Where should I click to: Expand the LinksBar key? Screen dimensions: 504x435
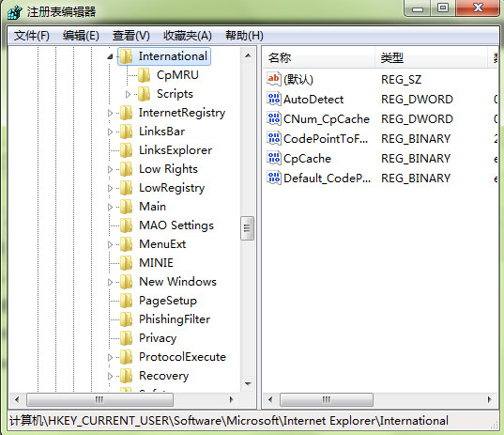pyautogui.click(x=110, y=132)
